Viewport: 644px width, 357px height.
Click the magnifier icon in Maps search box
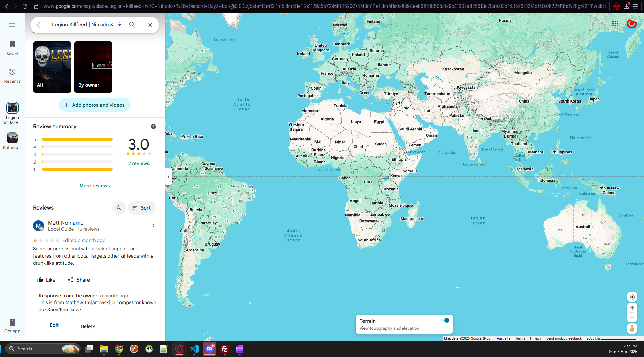pyautogui.click(x=132, y=25)
